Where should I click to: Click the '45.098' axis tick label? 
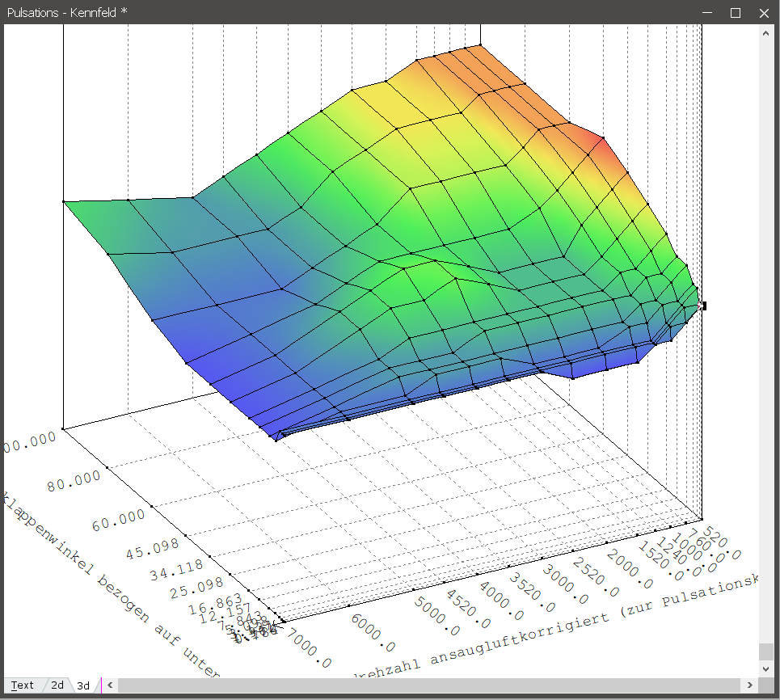point(152,548)
